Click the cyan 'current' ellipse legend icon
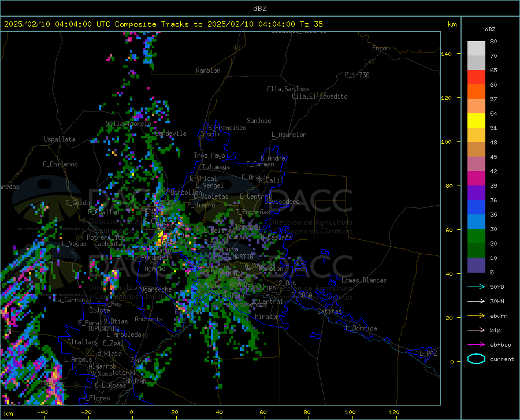 coord(476,359)
